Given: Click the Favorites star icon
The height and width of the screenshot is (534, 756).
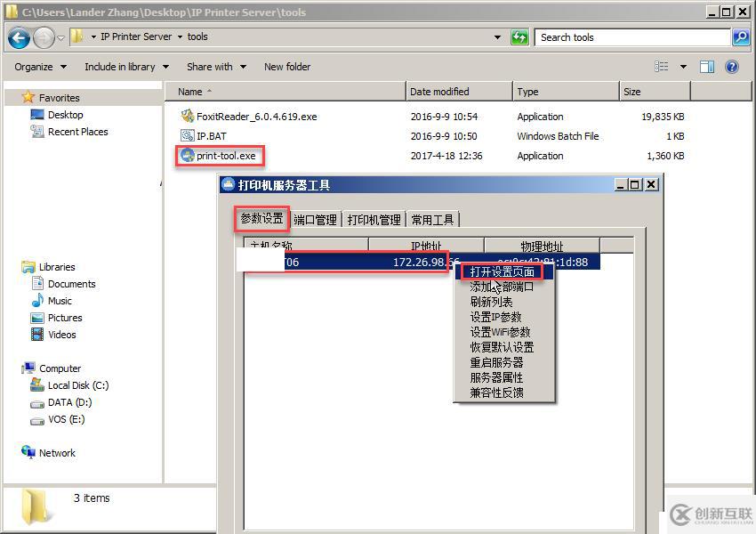Looking at the screenshot, I should coord(28,97).
